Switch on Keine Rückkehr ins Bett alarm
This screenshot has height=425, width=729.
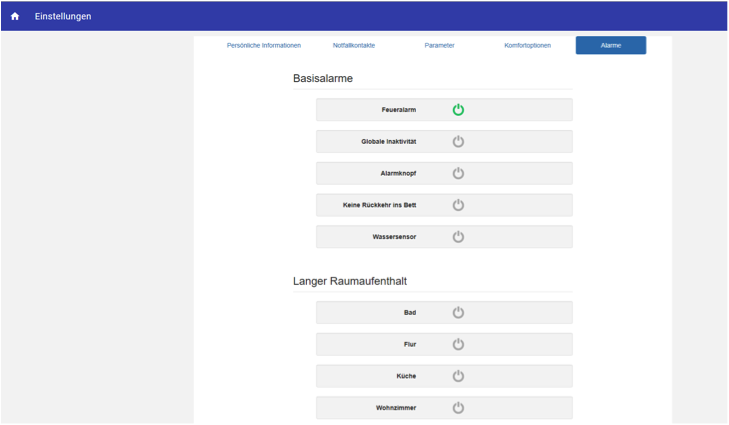pyautogui.click(x=458, y=205)
